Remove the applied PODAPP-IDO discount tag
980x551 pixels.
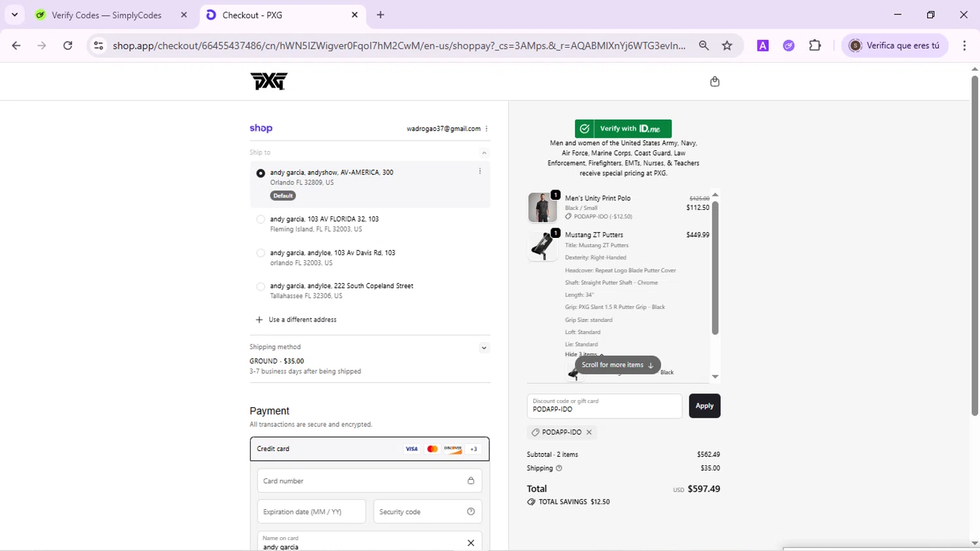tap(589, 432)
